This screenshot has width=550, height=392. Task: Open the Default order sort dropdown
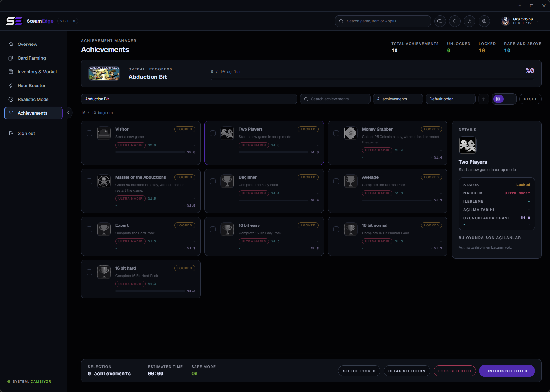[450, 99]
